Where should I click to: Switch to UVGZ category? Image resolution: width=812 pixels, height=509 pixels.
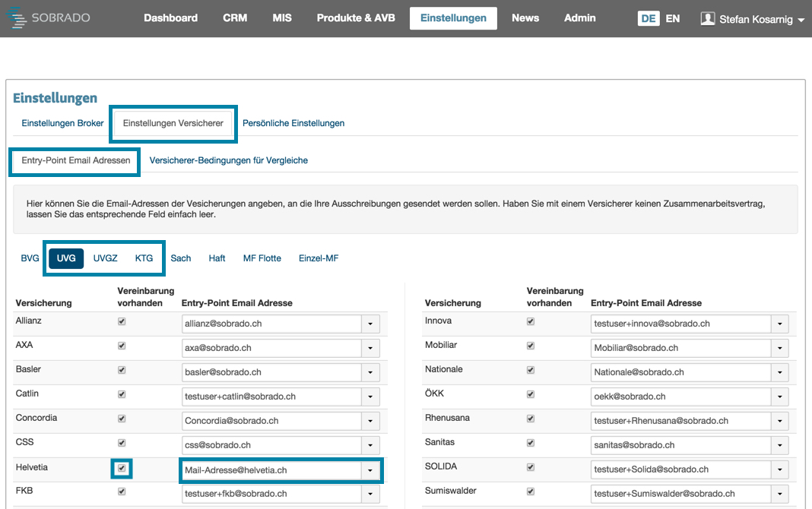pos(105,258)
